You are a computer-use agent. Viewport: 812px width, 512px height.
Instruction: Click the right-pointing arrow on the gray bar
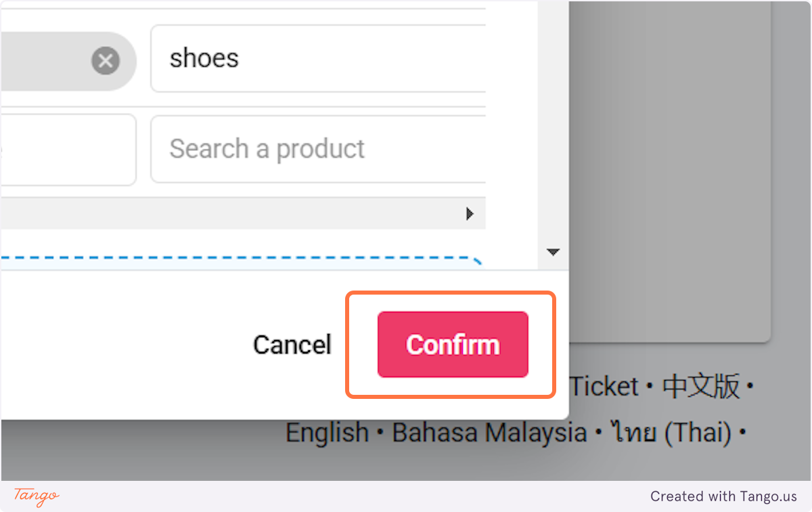[x=470, y=213]
